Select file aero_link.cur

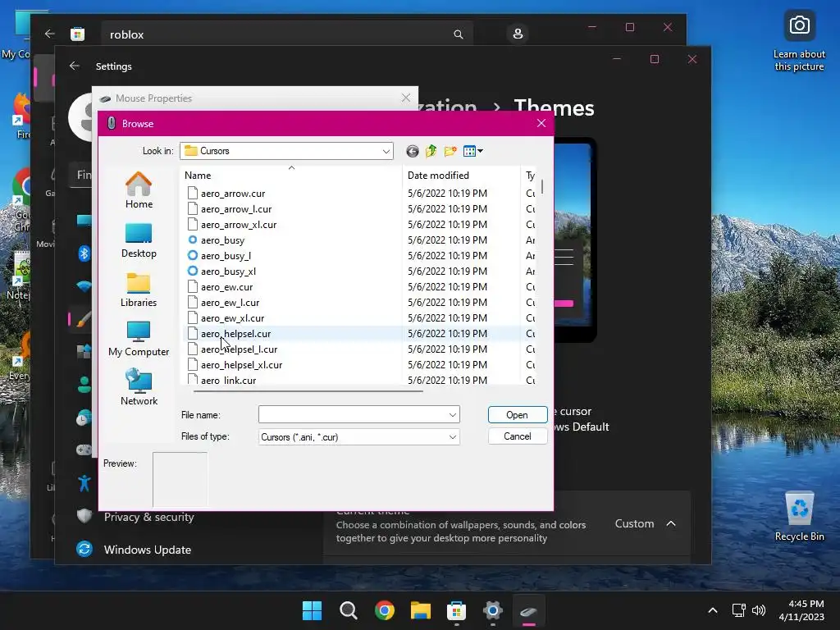228,379
